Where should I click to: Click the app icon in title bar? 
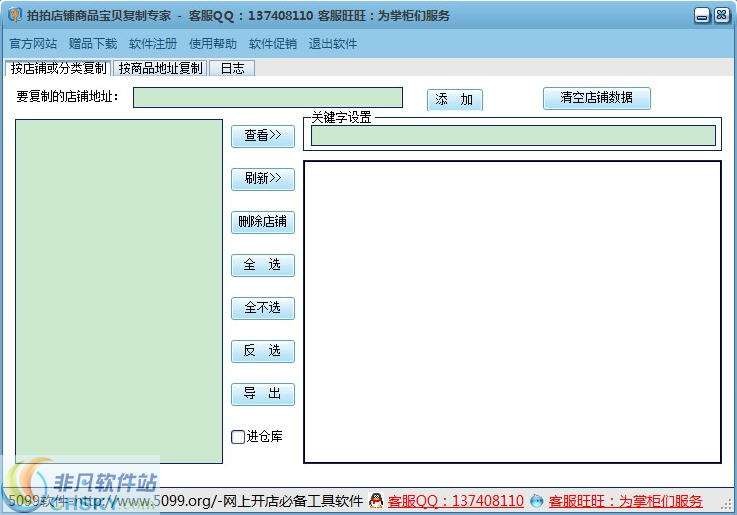pos(15,15)
